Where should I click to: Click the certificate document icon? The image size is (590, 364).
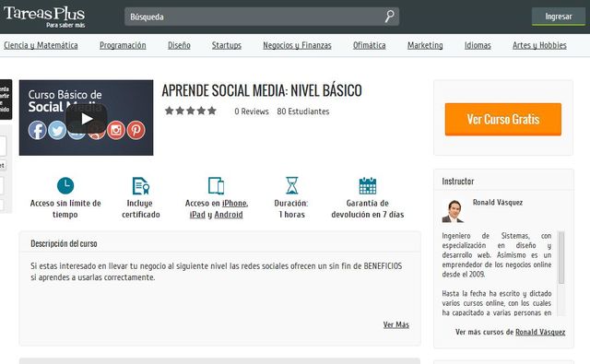click(x=141, y=186)
